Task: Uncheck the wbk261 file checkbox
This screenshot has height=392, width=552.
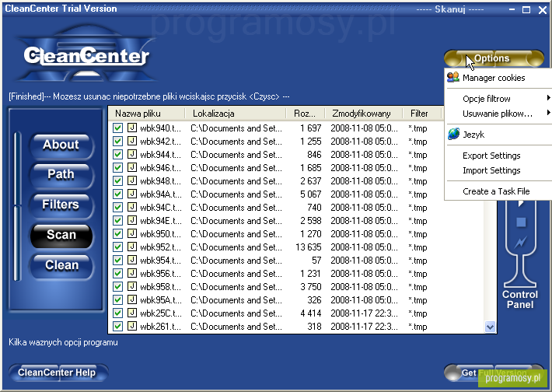Action: (x=117, y=326)
